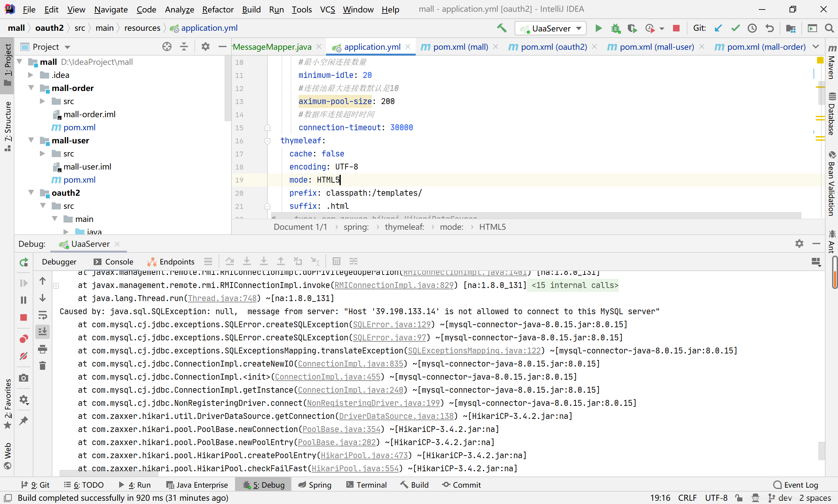
Task: Click the Git Update Project arrow icon
Action: click(718, 28)
